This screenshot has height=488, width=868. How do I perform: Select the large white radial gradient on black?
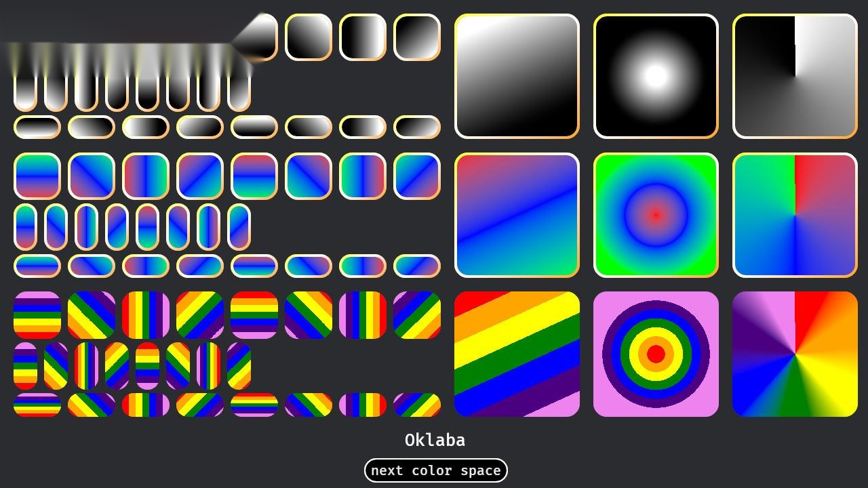tap(656, 76)
